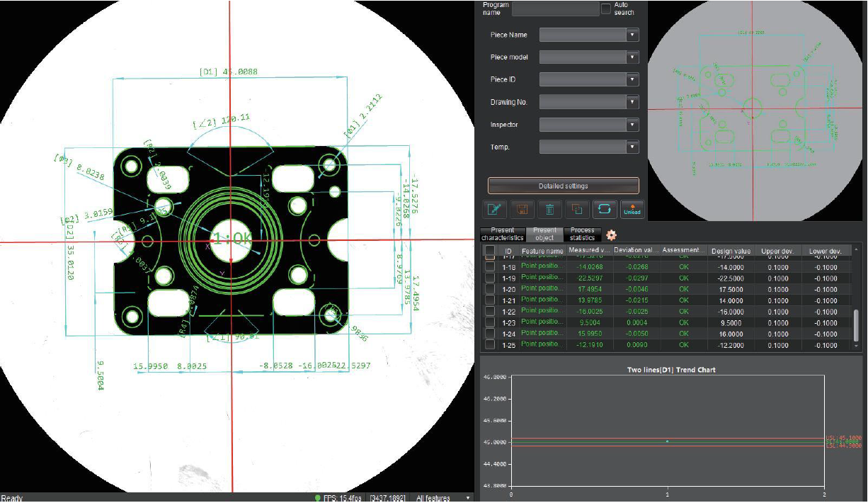Screen dimensions: 868x503
Task: Switch to the Present characteristics tab
Action: (502, 234)
